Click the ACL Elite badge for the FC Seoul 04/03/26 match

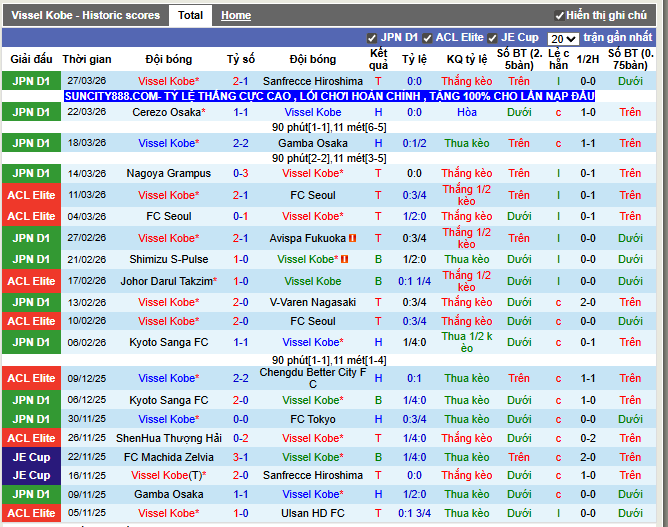(31, 216)
